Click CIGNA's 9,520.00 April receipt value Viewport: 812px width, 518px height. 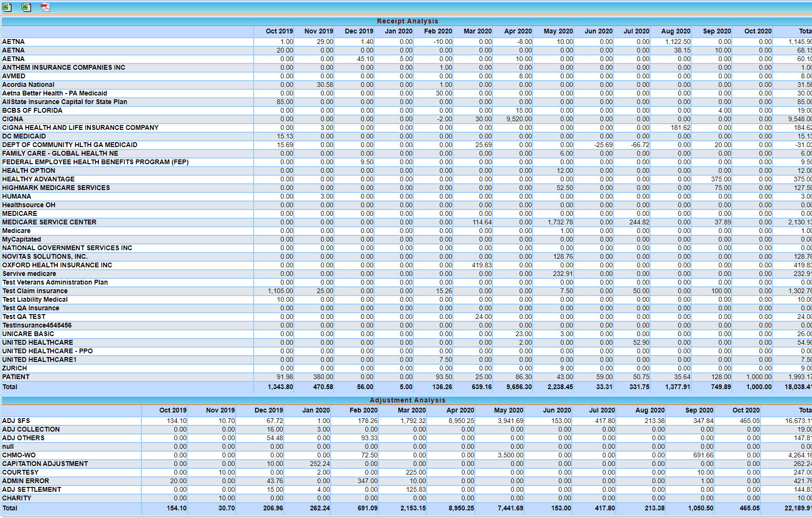(x=519, y=119)
